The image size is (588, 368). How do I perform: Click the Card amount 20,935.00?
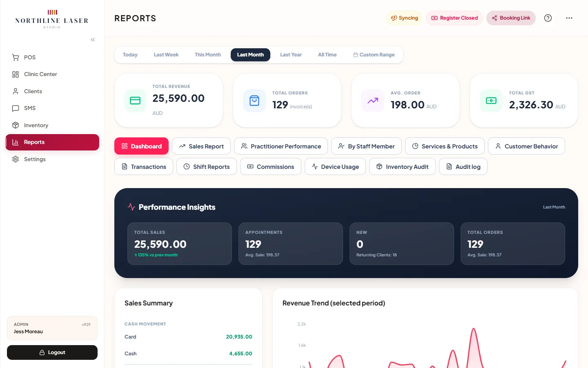point(239,337)
